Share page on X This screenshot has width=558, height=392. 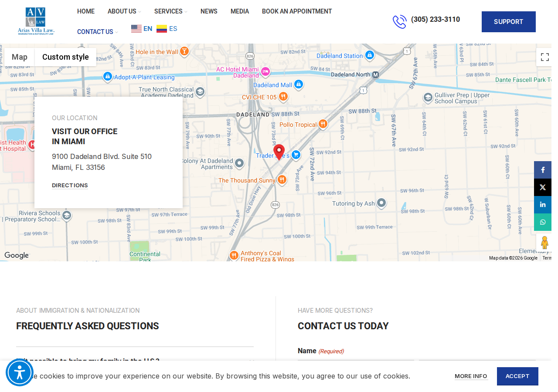coord(543,187)
